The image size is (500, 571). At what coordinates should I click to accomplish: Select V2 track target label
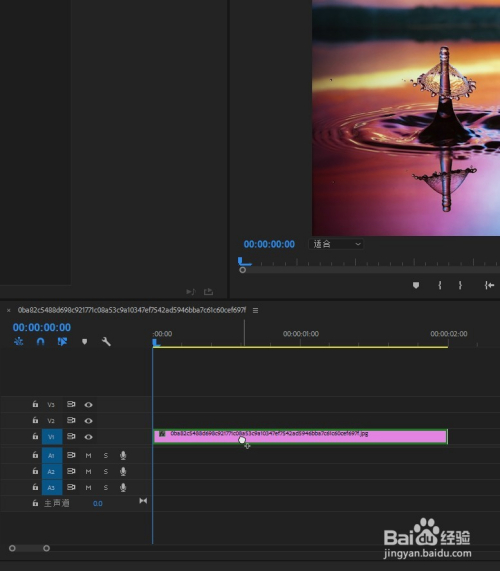[x=51, y=421]
